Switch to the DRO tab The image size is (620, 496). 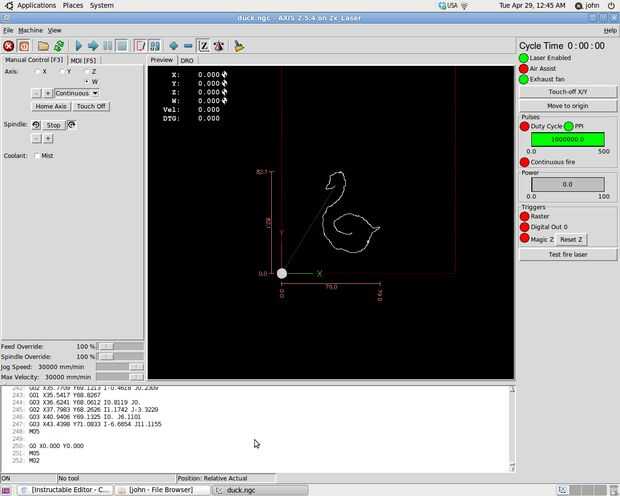(x=187, y=61)
